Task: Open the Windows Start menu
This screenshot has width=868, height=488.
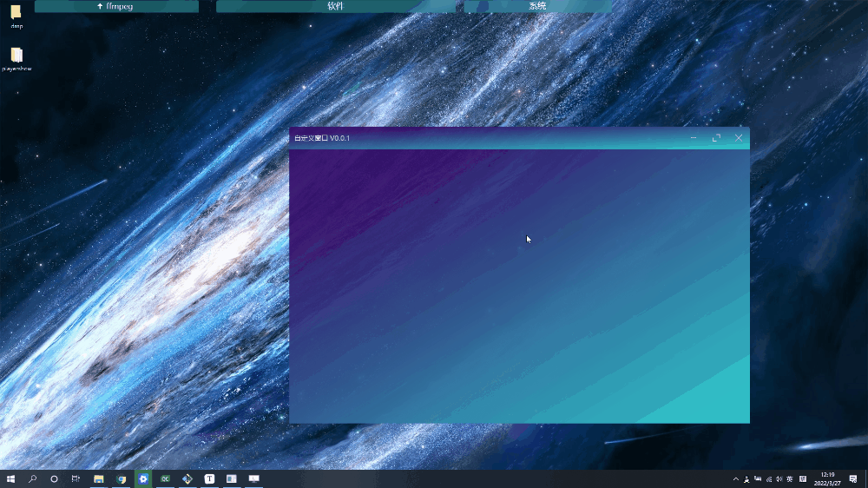Action: [10, 478]
